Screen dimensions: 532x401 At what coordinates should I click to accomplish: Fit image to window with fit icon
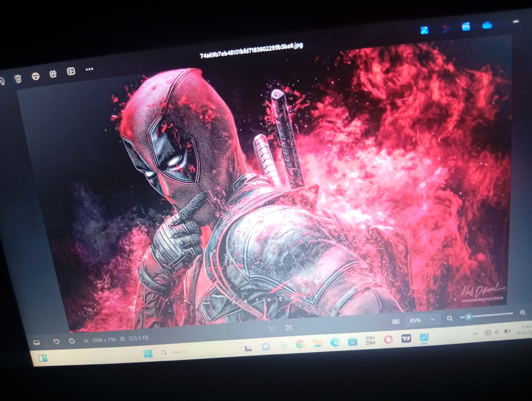click(396, 322)
